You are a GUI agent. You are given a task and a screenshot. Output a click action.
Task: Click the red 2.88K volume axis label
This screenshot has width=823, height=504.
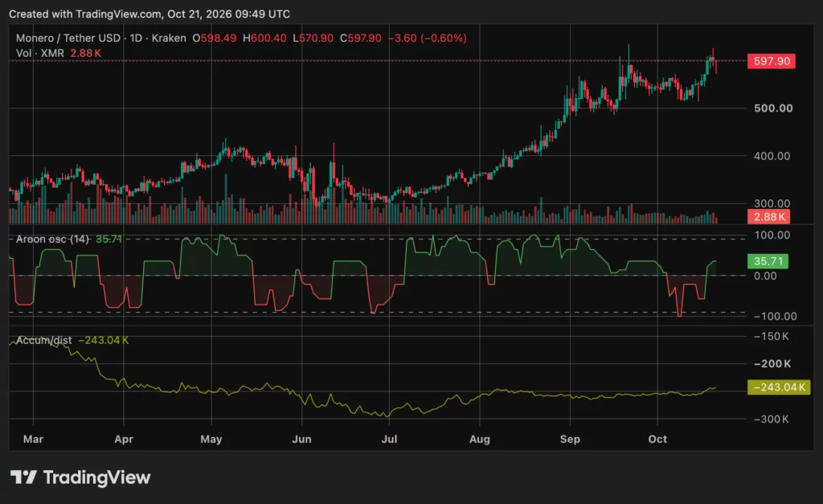click(x=769, y=217)
